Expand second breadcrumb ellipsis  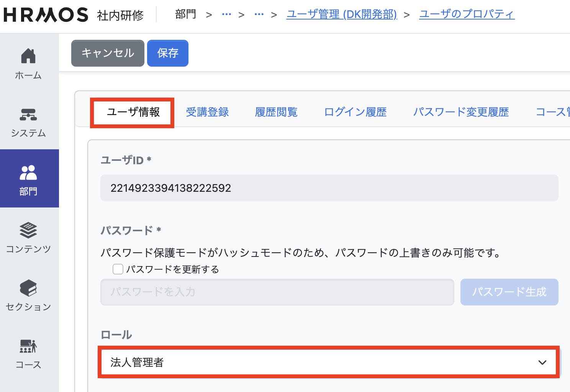[259, 15]
